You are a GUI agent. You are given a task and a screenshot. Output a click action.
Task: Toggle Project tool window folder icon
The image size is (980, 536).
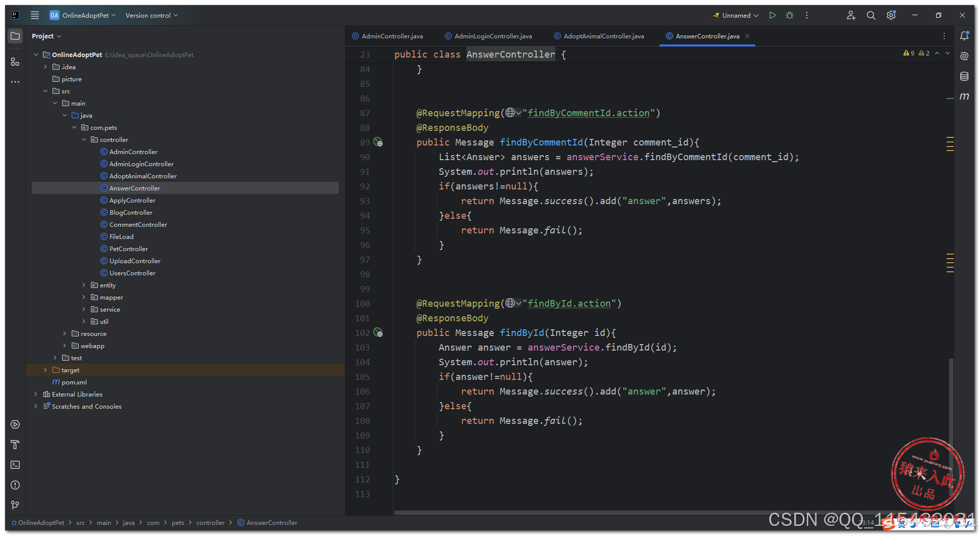point(15,36)
